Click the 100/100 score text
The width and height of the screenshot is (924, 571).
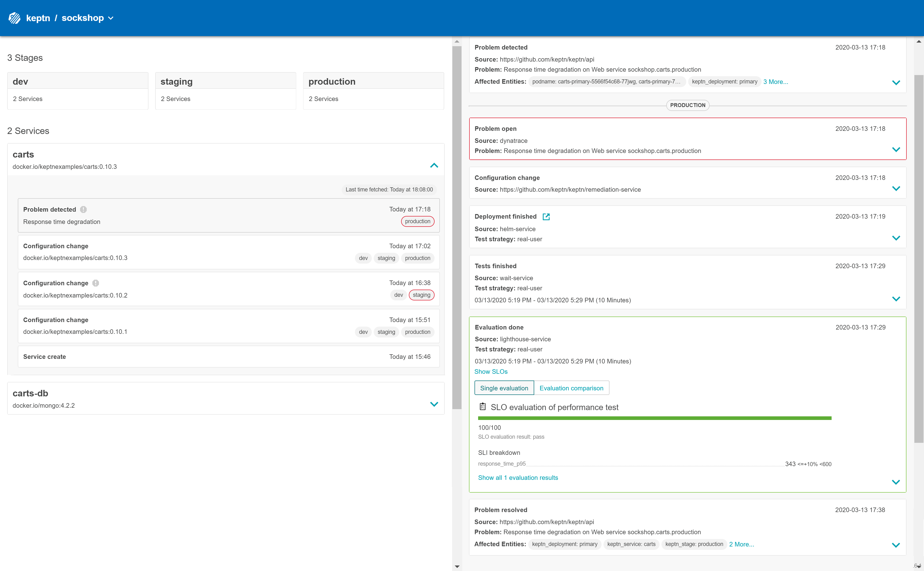pyautogui.click(x=489, y=427)
